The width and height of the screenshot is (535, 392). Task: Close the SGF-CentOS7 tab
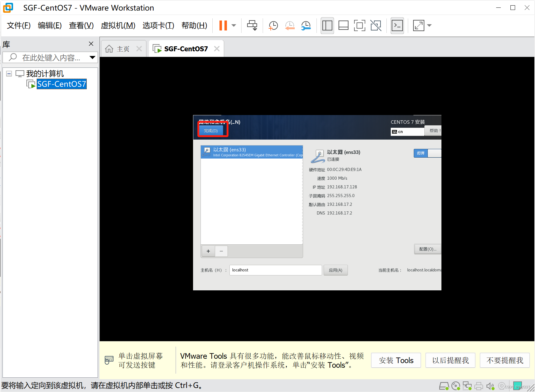tap(217, 49)
